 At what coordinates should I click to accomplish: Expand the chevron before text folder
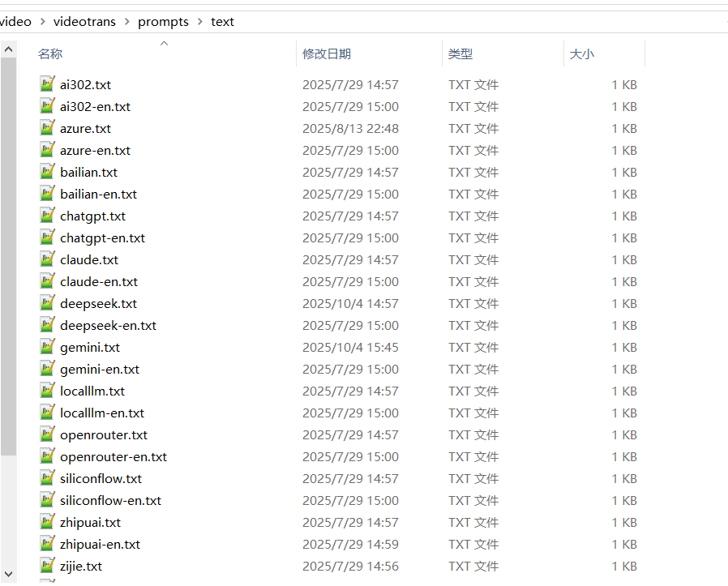tap(200, 22)
